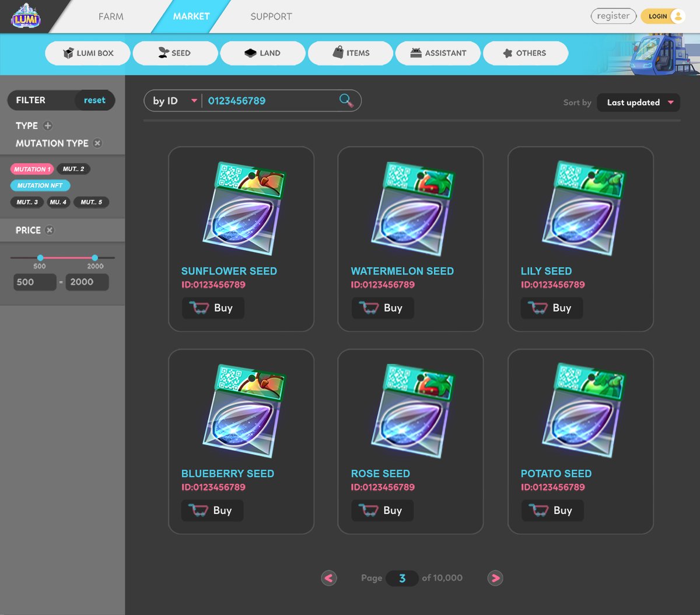This screenshot has height=615, width=700.
Task: Click the register button
Action: click(x=613, y=16)
